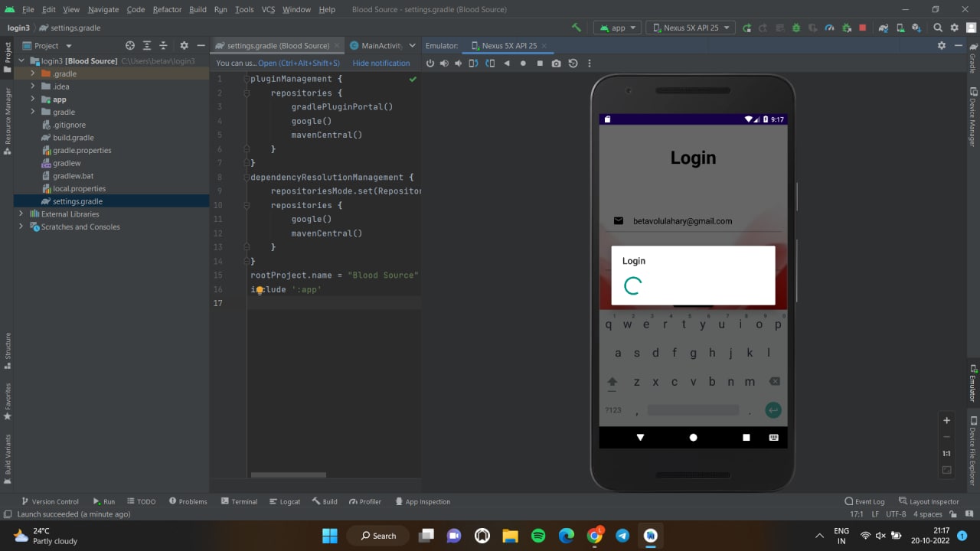
Task: Show hidden editor tabs dropdown arrow
Action: coord(413,46)
